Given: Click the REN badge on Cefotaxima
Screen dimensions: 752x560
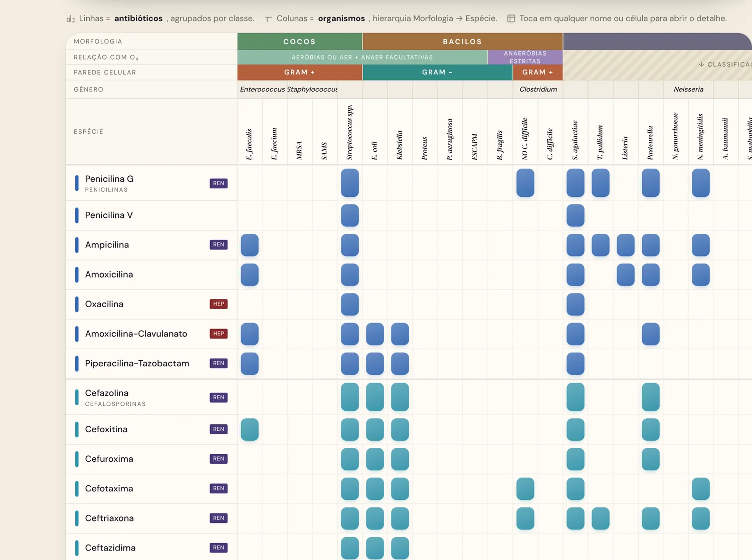Looking at the screenshot, I should pos(219,488).
